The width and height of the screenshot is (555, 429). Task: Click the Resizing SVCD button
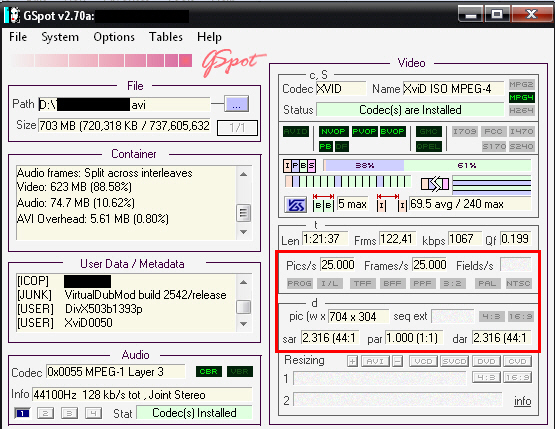tap(454, 361)
